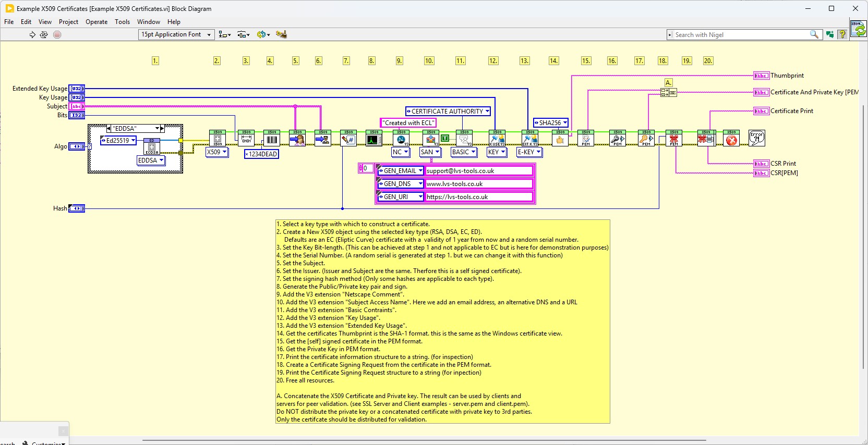Open the Window menu
Viewport: 868px width, 445px height.
149,22
